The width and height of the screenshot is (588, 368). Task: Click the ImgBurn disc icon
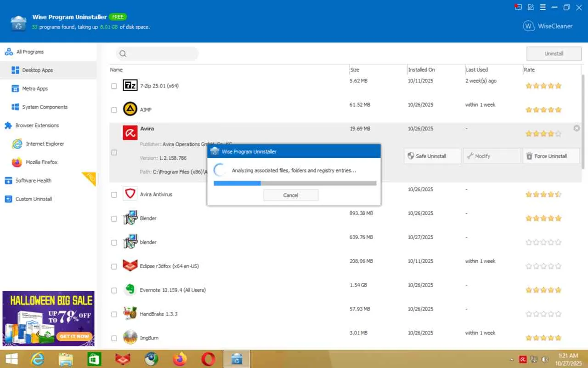coord(130,338)
